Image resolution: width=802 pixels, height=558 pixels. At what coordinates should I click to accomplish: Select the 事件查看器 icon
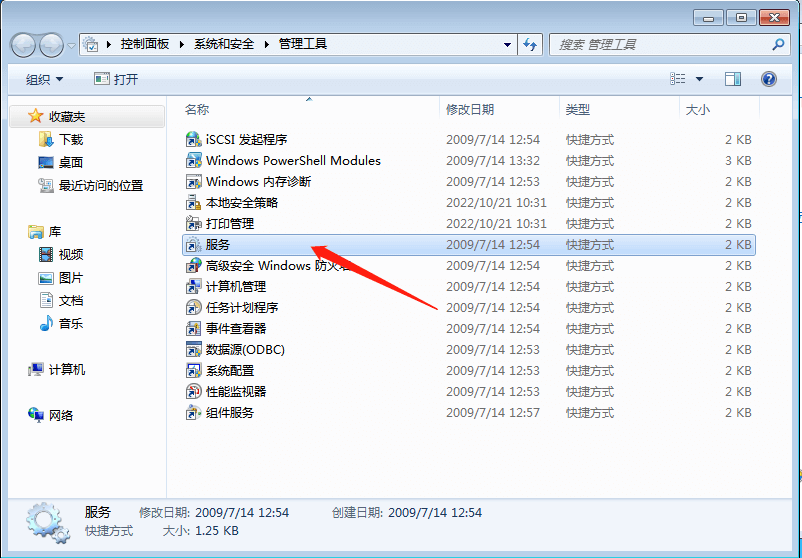pyautogui.click(x=193, y=328)
